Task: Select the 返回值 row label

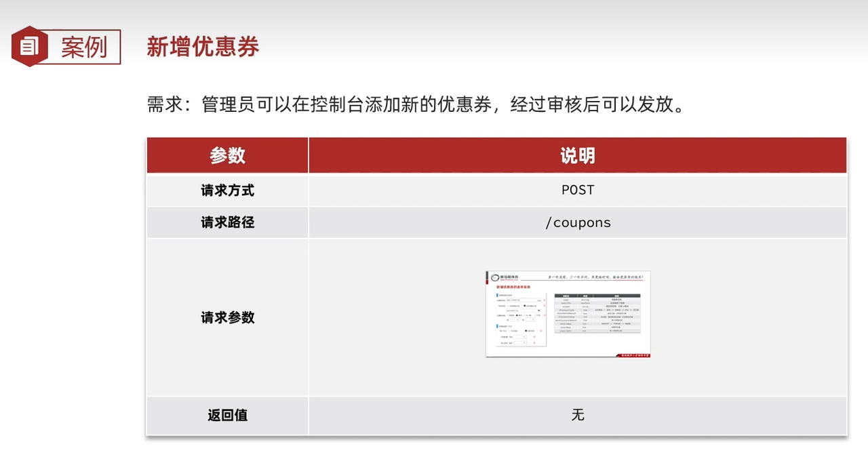Action: pyautogui.click(x=227, y=416)
